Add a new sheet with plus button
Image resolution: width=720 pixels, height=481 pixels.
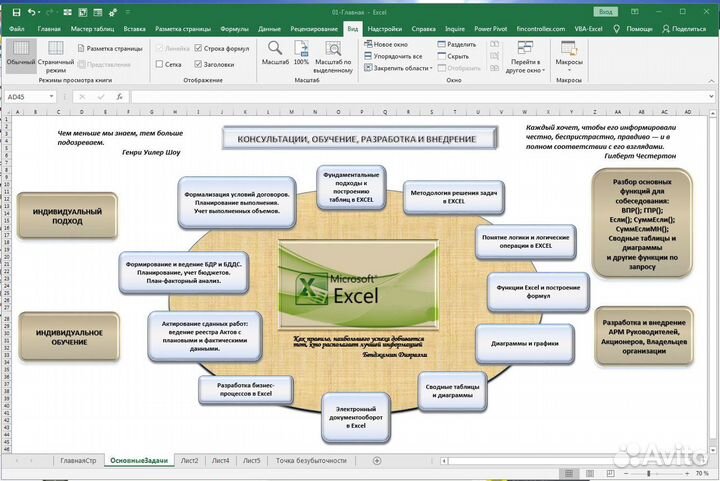[x=377, y=460]
